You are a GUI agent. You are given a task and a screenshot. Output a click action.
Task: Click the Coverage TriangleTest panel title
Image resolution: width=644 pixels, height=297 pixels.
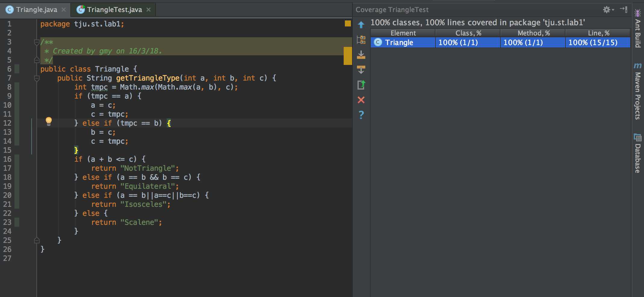point(392,10)
